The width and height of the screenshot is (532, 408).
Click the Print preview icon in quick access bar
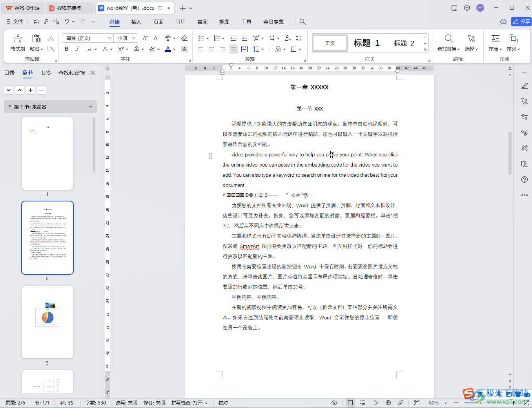pos(56,22)
